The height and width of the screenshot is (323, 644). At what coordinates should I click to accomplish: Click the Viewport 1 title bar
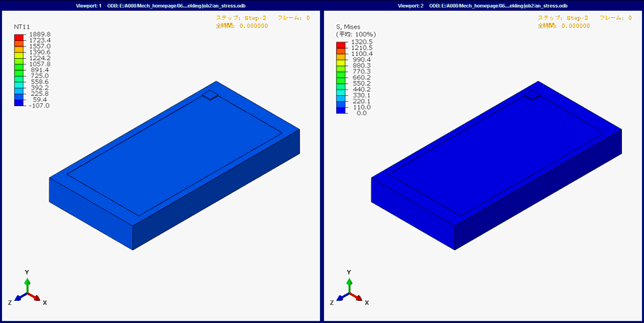(x=160, y=6)
